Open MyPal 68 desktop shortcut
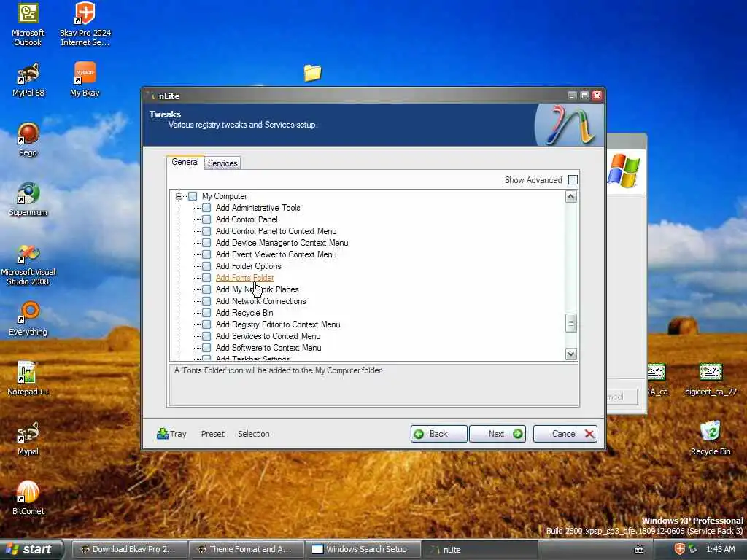This screenshot has height=560, width=747. [x=28, y=79]
